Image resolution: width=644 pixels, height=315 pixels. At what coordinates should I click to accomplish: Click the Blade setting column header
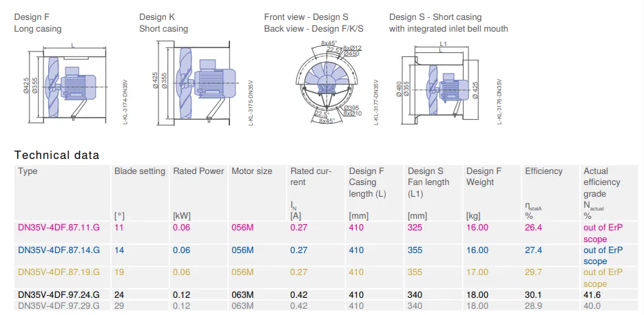(x=140, y=171)
